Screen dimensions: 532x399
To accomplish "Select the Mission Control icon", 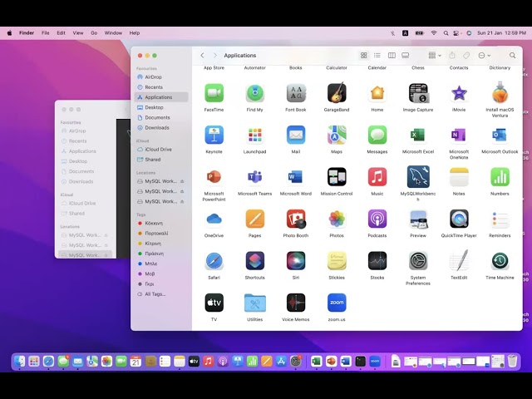I will (337, 177).
